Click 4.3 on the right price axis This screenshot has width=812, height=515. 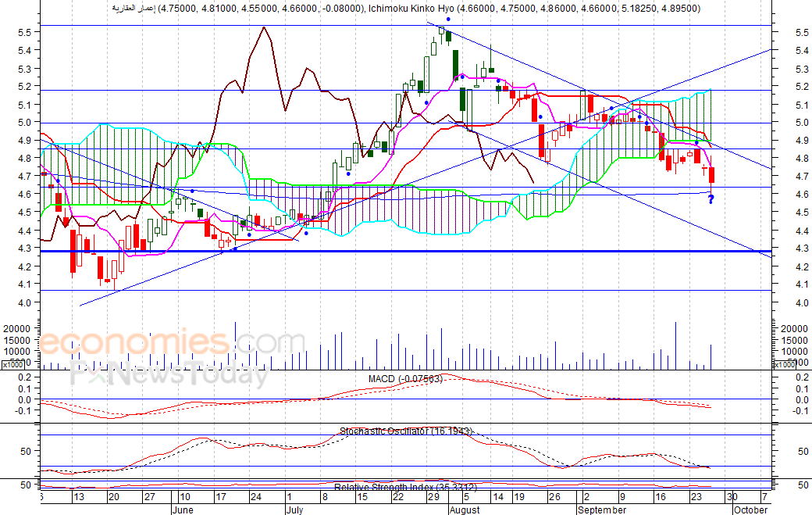(802, 249)
